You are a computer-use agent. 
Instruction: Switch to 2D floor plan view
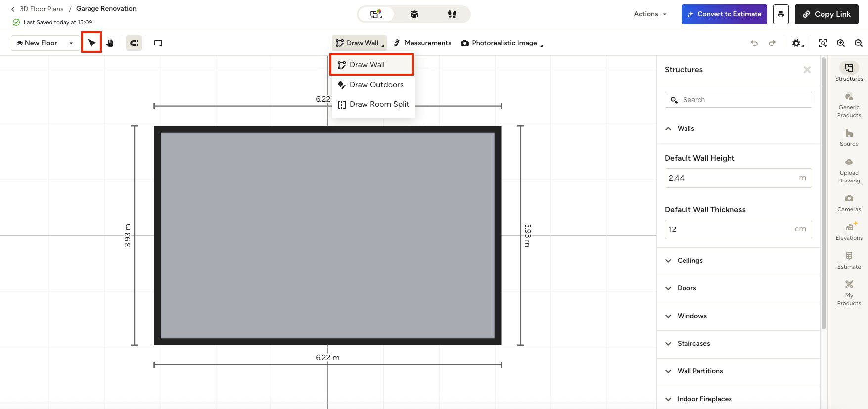(376, 14)
